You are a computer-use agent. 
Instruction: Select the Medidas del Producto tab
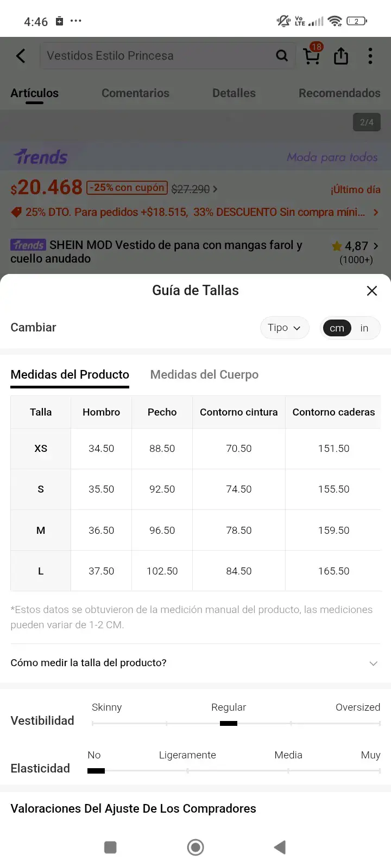(70, 374)
